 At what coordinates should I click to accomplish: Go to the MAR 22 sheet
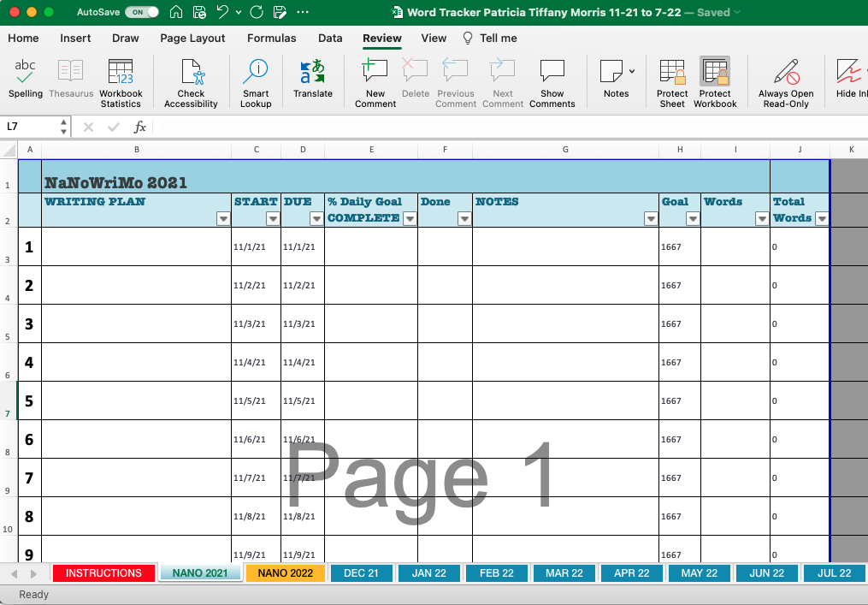point(564,572)
